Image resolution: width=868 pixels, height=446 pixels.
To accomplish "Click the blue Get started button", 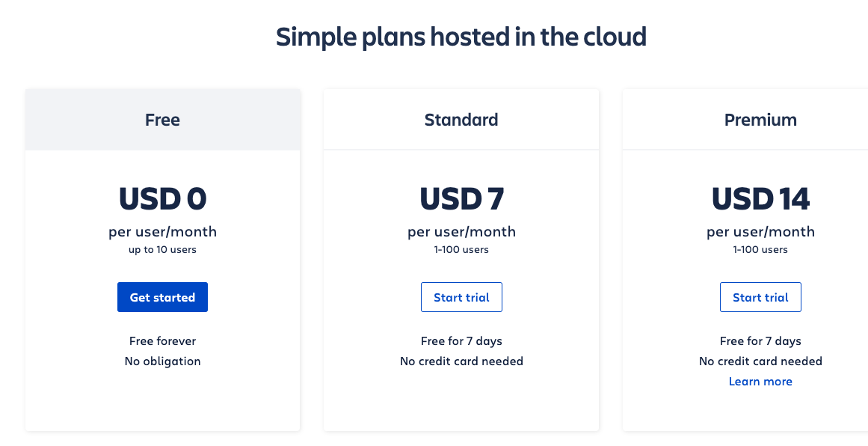I will pos(162,297).
